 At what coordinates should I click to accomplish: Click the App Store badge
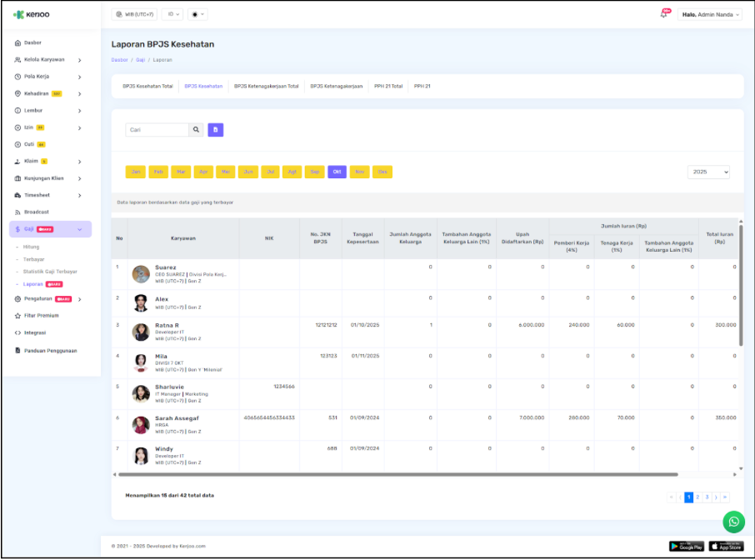point(726,546)
